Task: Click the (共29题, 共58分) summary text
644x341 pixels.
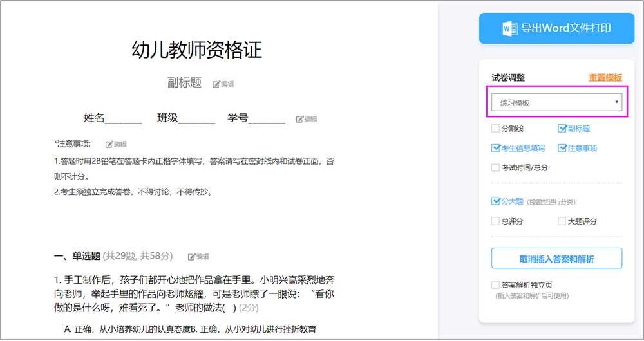Action: point(138,257)
